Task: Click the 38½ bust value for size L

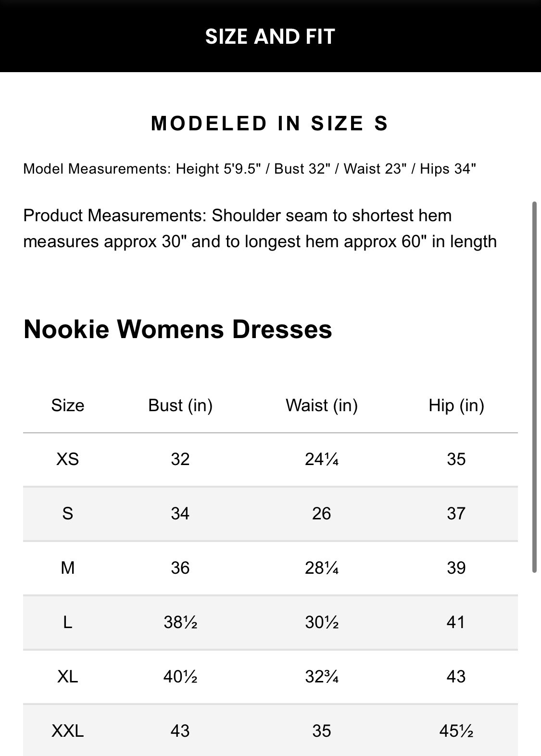Action: pyautogui.click(x=180, y=622)
